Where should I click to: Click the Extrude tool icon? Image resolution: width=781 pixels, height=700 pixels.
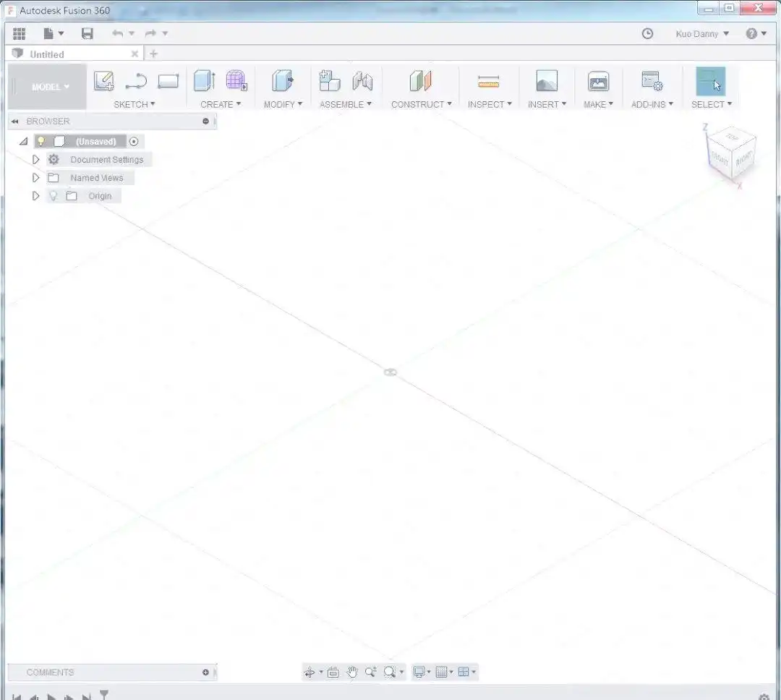tap(204, 81)
